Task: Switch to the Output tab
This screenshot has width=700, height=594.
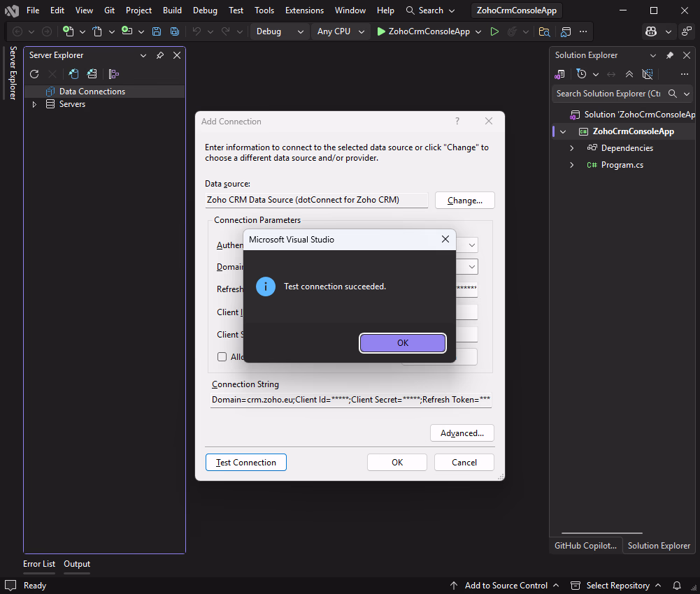Action: click(x=76, y=564)
